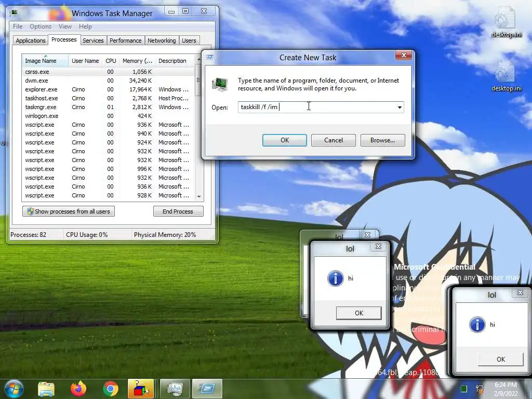Switch to Services tab
Image resolution: width=532 pixels, height=399 pixels.
(93, 41)
